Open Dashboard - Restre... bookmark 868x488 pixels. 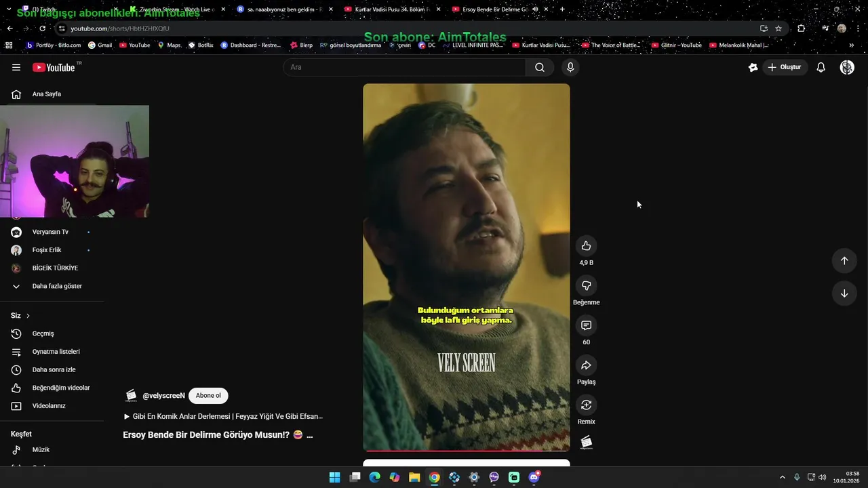coord(249,45)
